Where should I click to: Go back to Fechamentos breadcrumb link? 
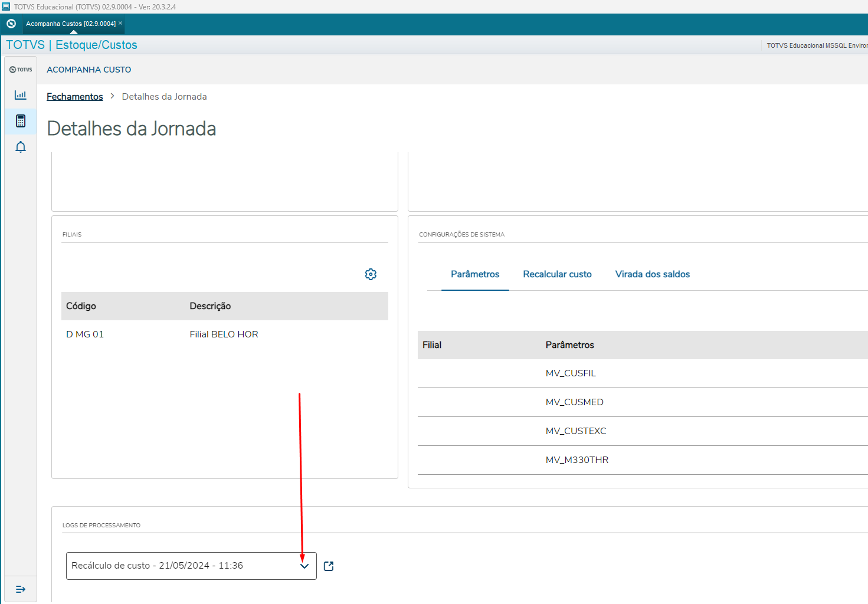75,97
